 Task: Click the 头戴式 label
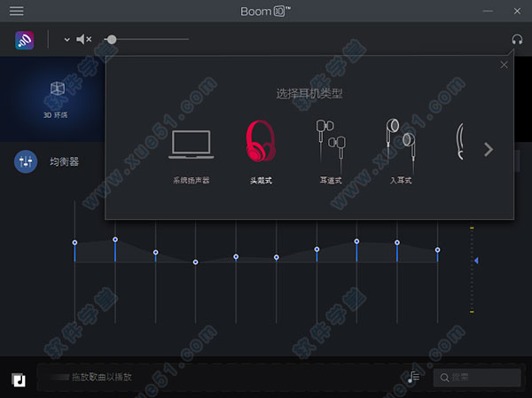coord(261,181)
